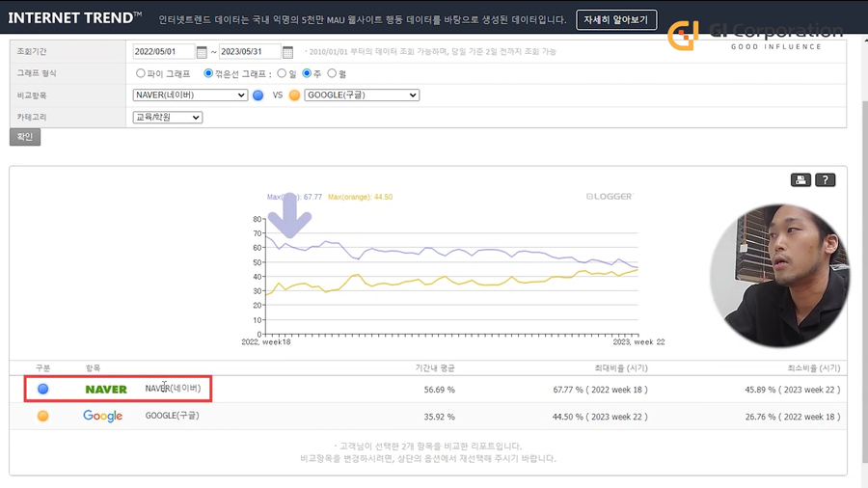Click the NAVER average value 56.69 %
868x488 pixels.
(439, 390)
